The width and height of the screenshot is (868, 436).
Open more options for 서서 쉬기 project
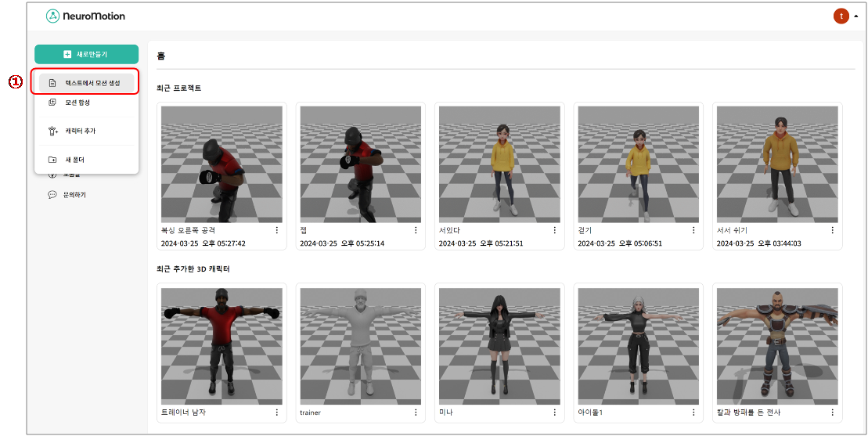click(833, 230)
